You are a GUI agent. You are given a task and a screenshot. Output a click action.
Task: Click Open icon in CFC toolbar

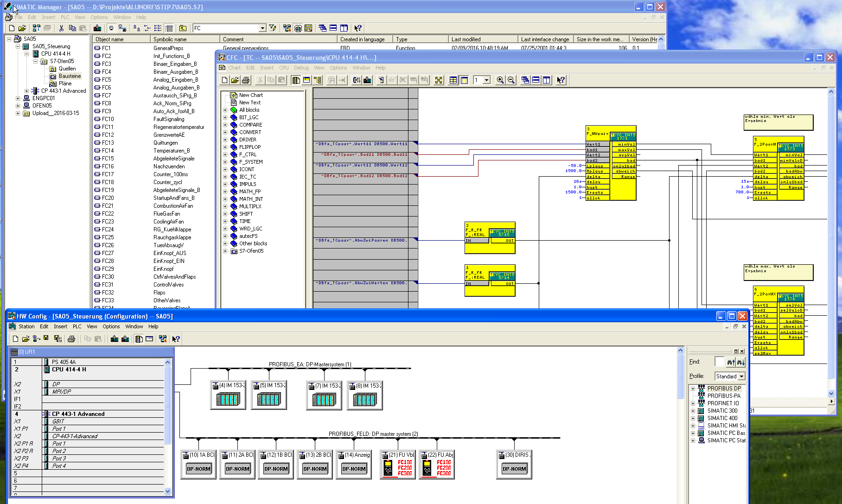coord(235,80)
